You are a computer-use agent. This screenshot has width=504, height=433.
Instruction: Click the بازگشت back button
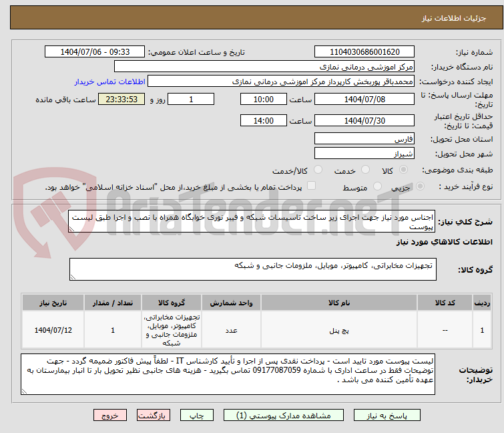(x=154, y=415)
